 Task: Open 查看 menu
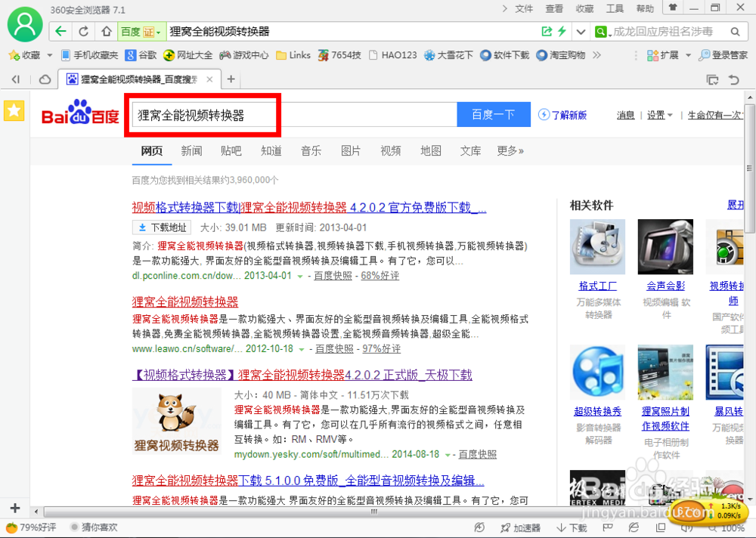pos(554,8)
